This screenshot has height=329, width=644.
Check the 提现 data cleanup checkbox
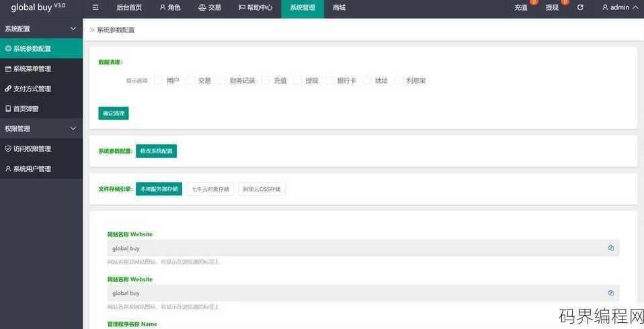(297, 81)
